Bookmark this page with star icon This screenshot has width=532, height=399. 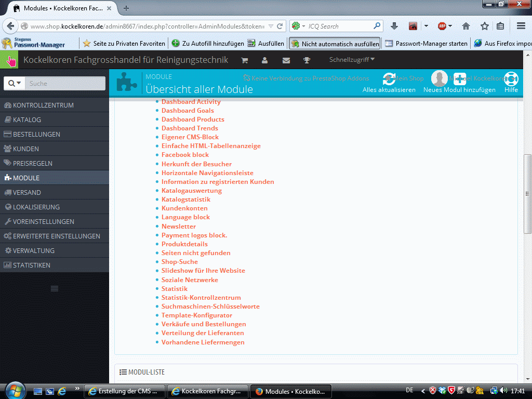[485, 26]
